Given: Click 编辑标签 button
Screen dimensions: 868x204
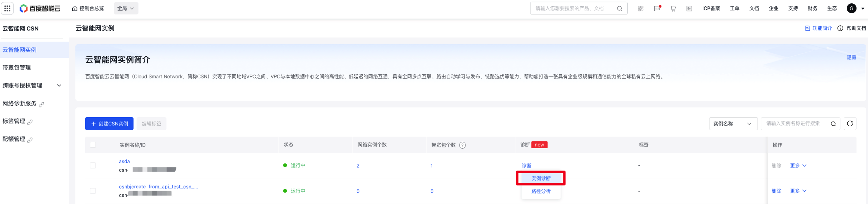Looking at the screenshot, I should pyautogui.click(x=151, y=124).
